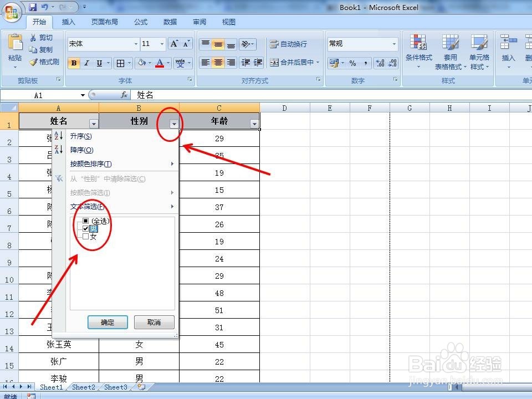
Task: Increase font size with large A
Action: (174, 44)
